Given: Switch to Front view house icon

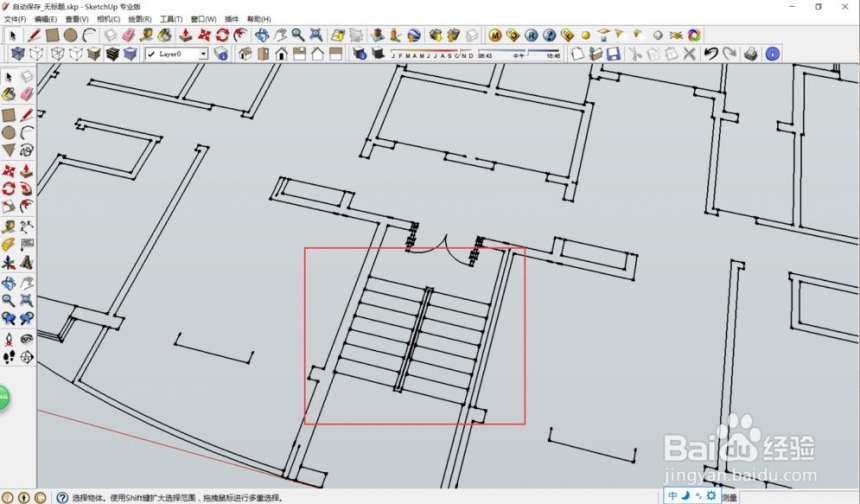Looking at the screenshot, I should click(x=281, y=54).
